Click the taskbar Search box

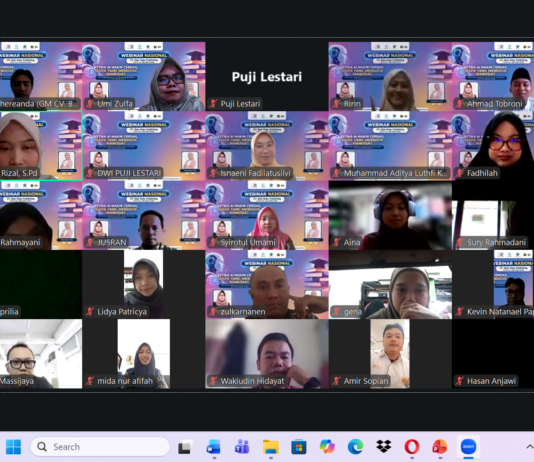[x=100, y=447]
